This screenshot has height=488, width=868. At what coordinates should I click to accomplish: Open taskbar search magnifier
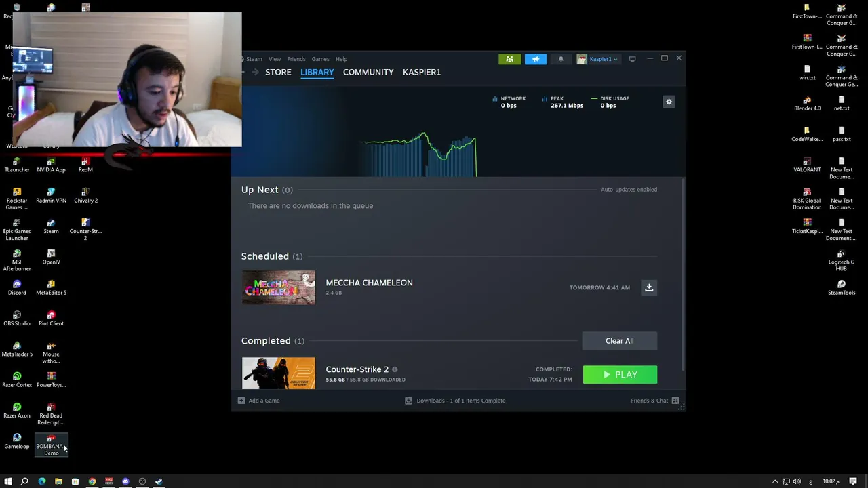pos(25,481)
